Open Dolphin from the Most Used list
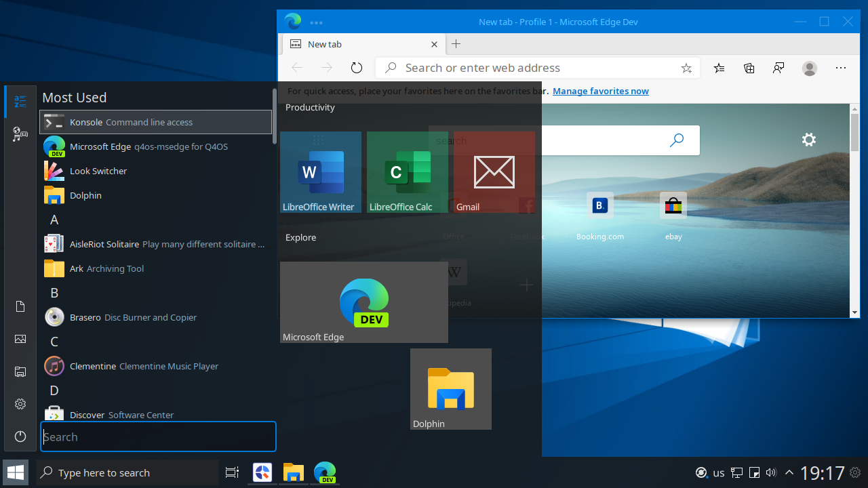This screenshot has height=488, width=868. pos(156,195)
